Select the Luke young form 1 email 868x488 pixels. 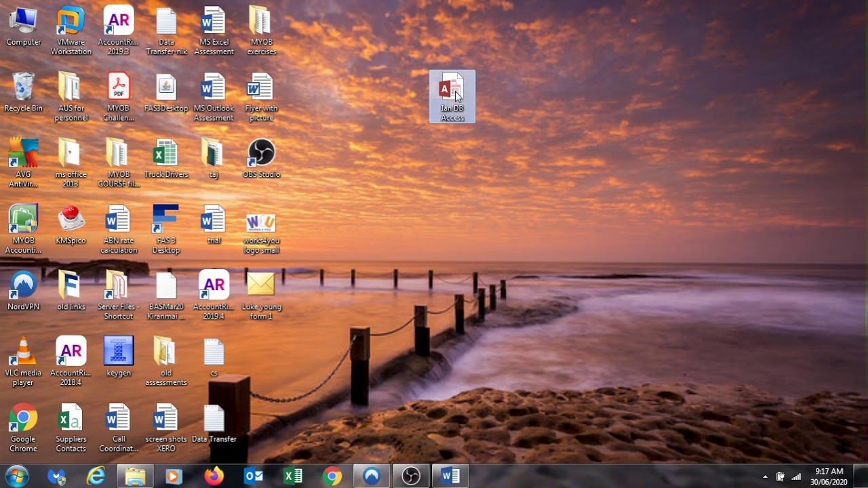pos(261,296)
